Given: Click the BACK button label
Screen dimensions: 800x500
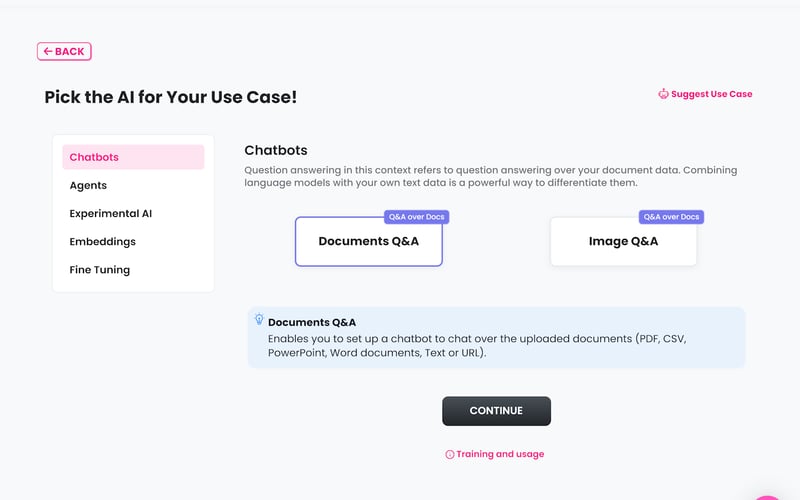Looking at the screenshot, I should tap(70, 51).
